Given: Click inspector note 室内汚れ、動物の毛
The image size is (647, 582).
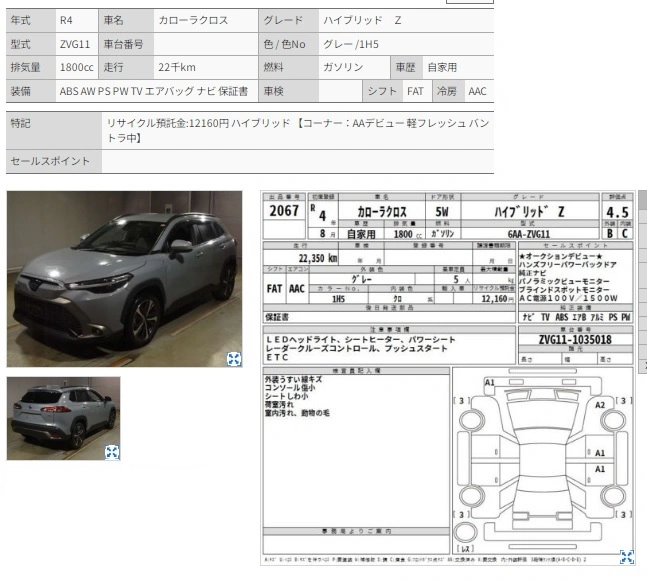Looking at the screenshot, I should [297, 413].
